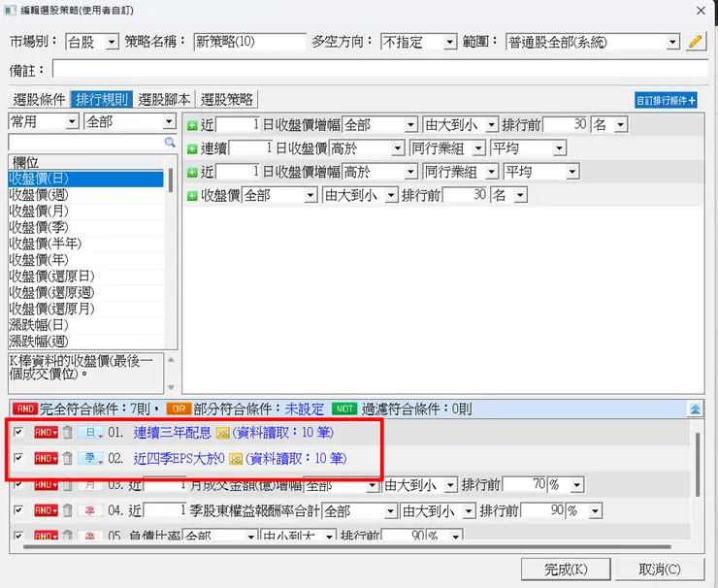This screenshot has height=588, width=718.
Task: Toggle AND operator dropdown on condition 02
Action: [x=47, y=458]
